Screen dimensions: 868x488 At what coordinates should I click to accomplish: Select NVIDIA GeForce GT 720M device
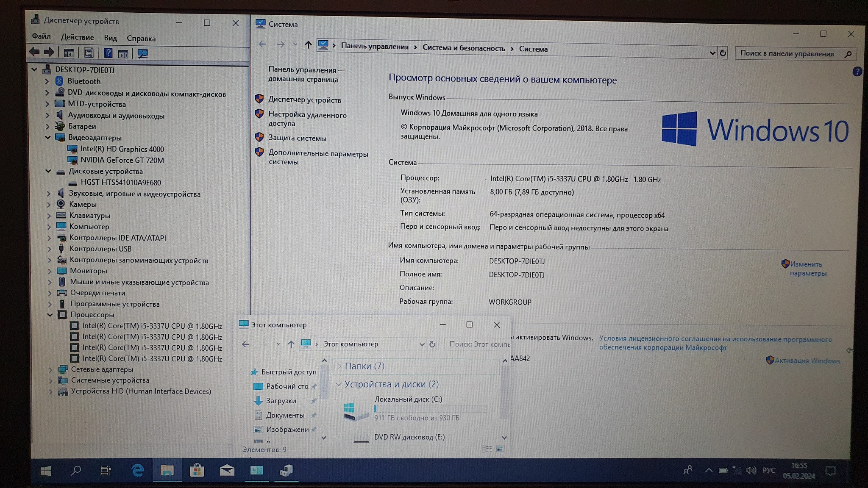pyautogui.click(x=122, y=160)
